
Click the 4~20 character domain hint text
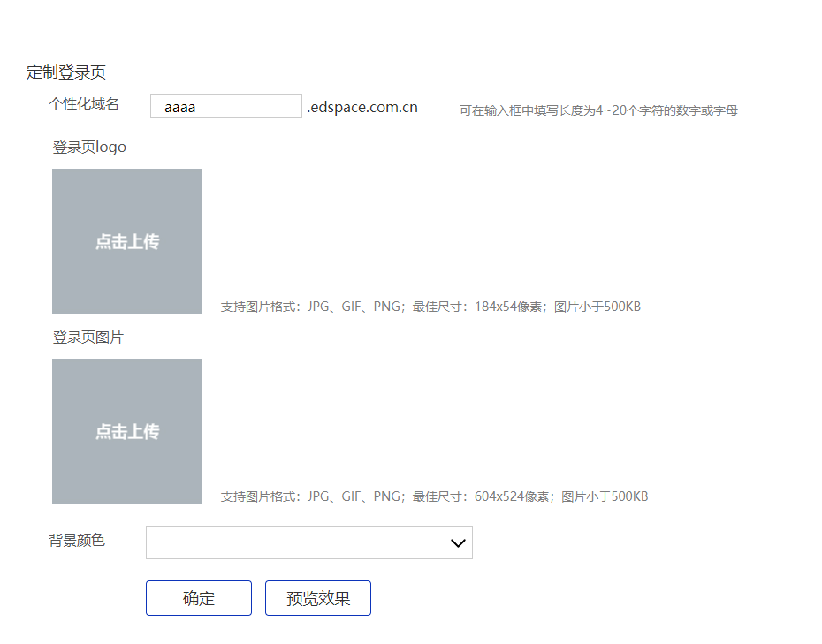coord(598,111)
